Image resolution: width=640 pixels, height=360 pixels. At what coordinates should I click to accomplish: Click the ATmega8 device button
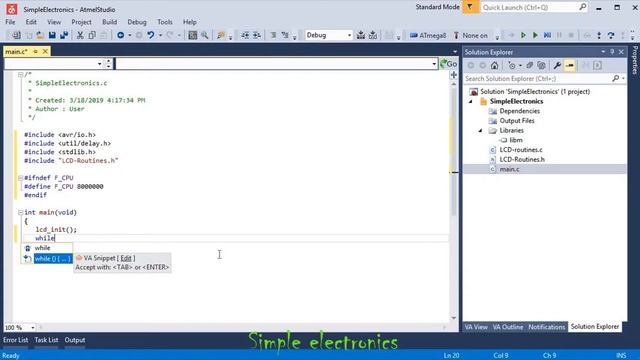(428, 36)
